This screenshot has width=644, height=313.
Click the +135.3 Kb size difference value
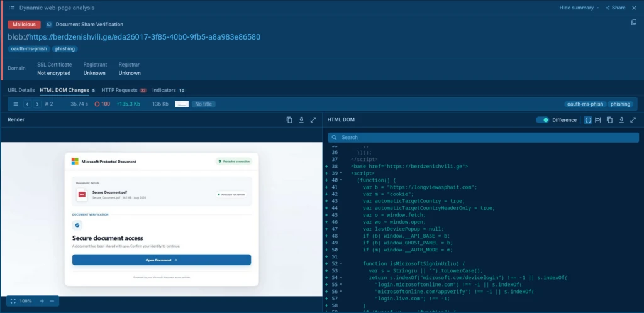click(x=128, y=104)
